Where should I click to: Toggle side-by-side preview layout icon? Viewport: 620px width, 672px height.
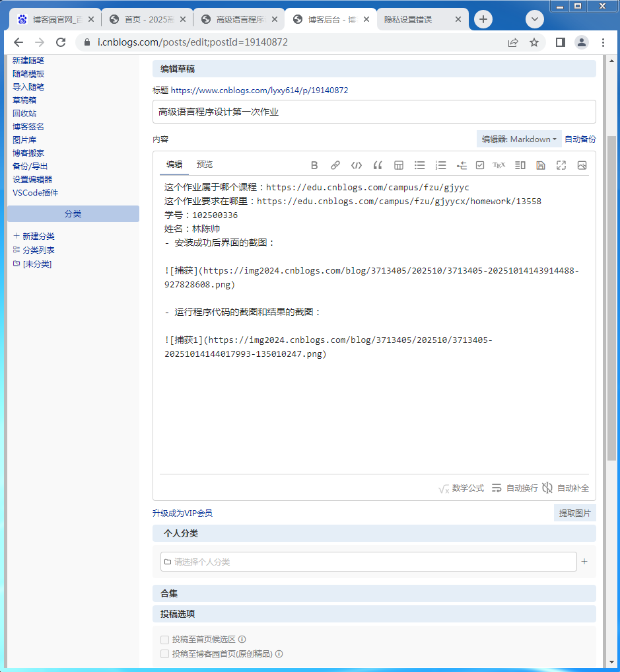click(x=520, y=165)
